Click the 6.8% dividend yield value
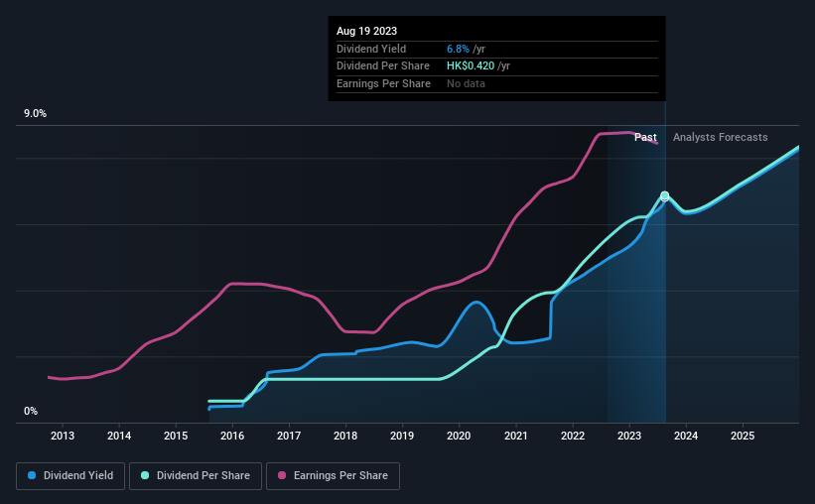Viewport: 815px width, 504px height. coord(458,49)
